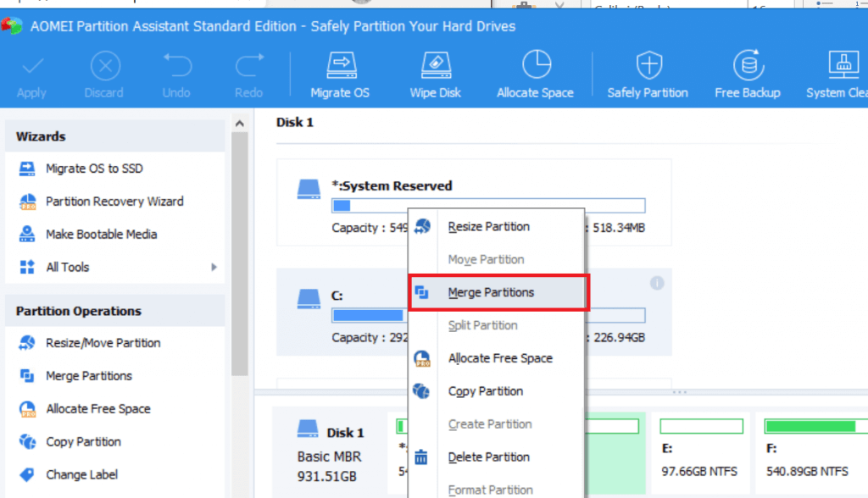Select Copy Partition from context menu
This screenshot has width=868, height=498.
click(496, 391)
